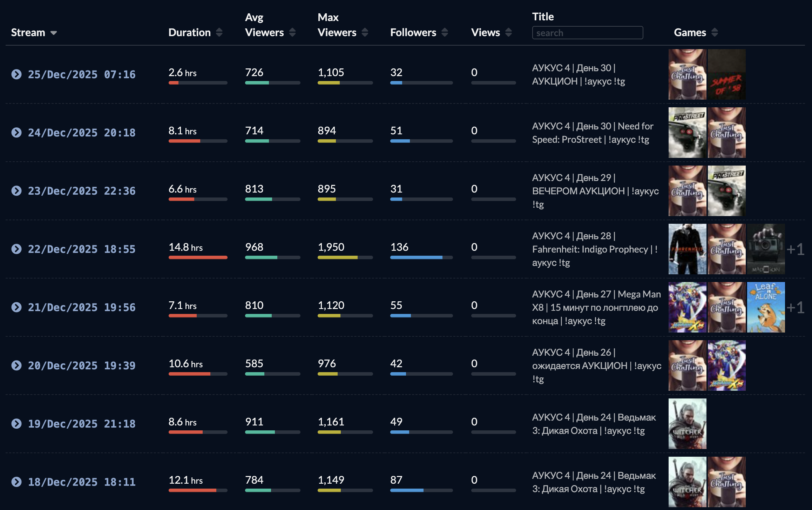
Task: Sort table by Duration column arrows
Action: click(x=219, y=33)
